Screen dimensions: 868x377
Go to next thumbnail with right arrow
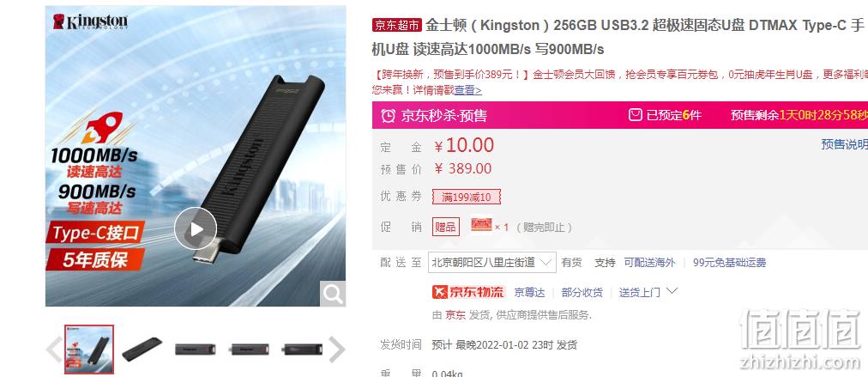[x=336, y=350]
